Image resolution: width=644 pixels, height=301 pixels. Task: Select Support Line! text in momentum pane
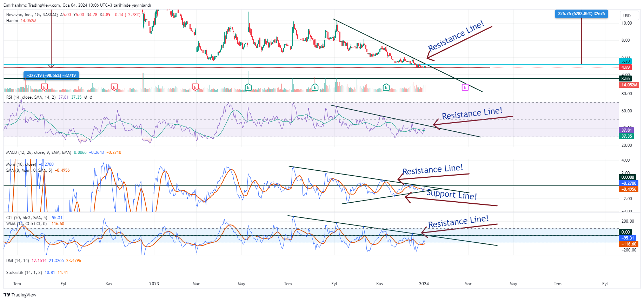(452, 194)
